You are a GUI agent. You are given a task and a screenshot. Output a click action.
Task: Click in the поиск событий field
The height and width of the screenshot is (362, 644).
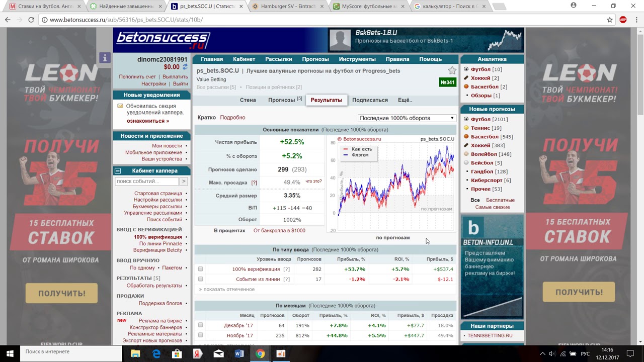(146, 182)
